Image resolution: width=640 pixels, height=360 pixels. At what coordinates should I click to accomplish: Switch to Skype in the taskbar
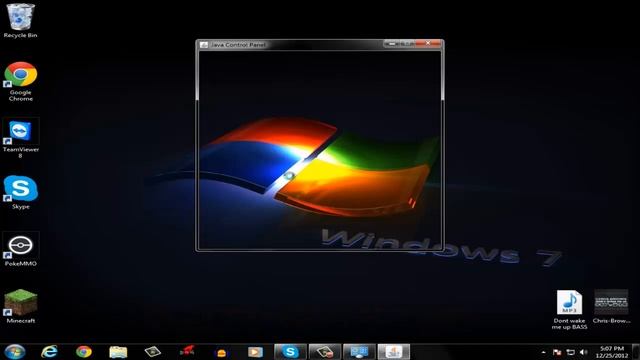click(x=290, y=351)
